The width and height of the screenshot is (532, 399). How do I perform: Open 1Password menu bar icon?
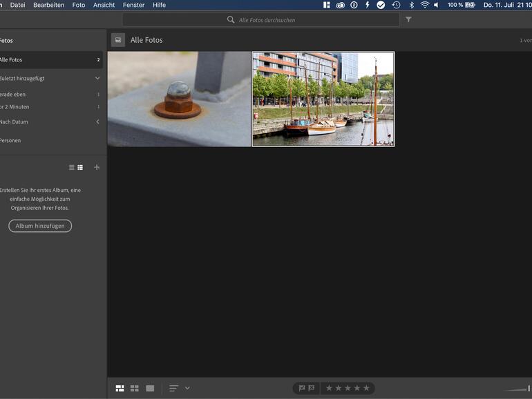(354, 5)
